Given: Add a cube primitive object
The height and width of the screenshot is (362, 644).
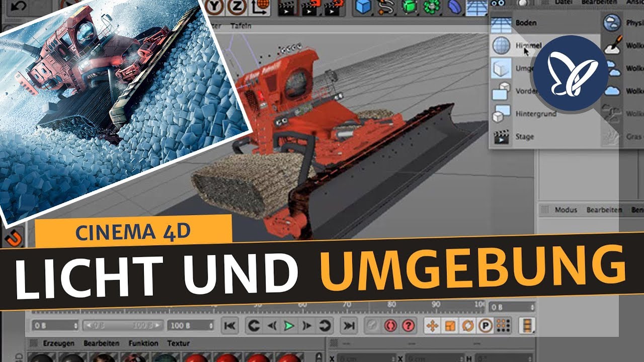Looking at the screenshot, I should pyautogui.click(x=363, y=7).
